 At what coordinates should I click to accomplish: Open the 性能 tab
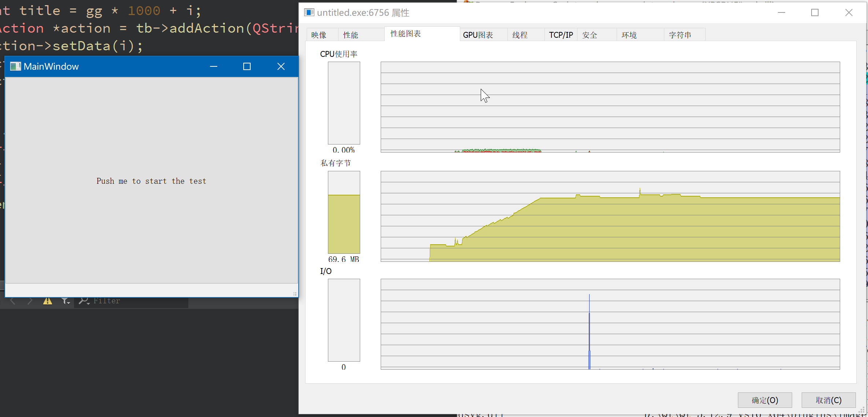click(351, 35)
